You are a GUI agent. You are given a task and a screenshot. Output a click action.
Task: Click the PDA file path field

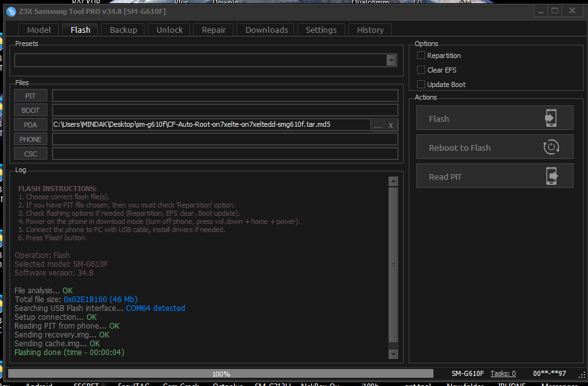pyautogui.click(x=211, y=125)
